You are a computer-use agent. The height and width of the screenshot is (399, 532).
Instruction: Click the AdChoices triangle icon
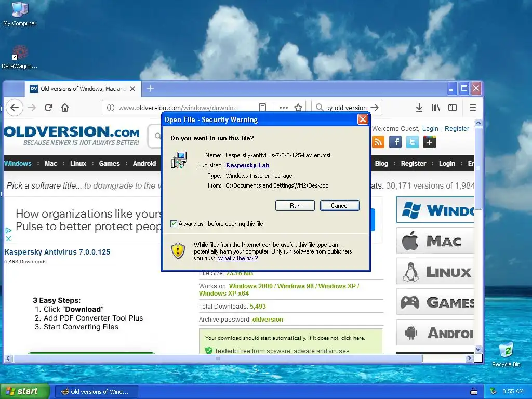pyautogui.click(x=8, y=230)
